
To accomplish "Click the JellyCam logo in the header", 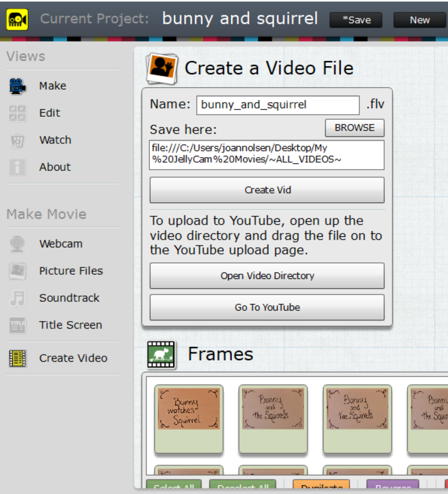I will (16, 19).
